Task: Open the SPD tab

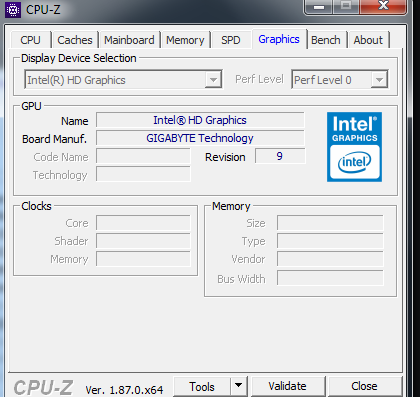Action: pos(231,40)
